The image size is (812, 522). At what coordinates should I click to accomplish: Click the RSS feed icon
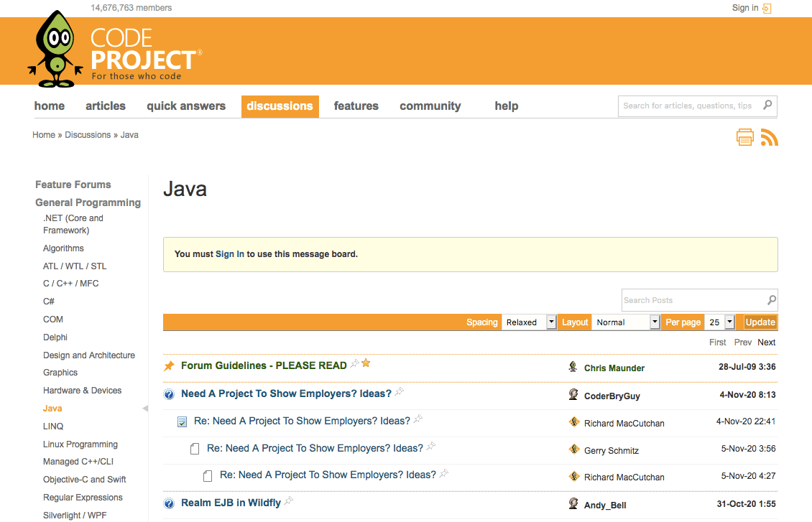[770, 137]
